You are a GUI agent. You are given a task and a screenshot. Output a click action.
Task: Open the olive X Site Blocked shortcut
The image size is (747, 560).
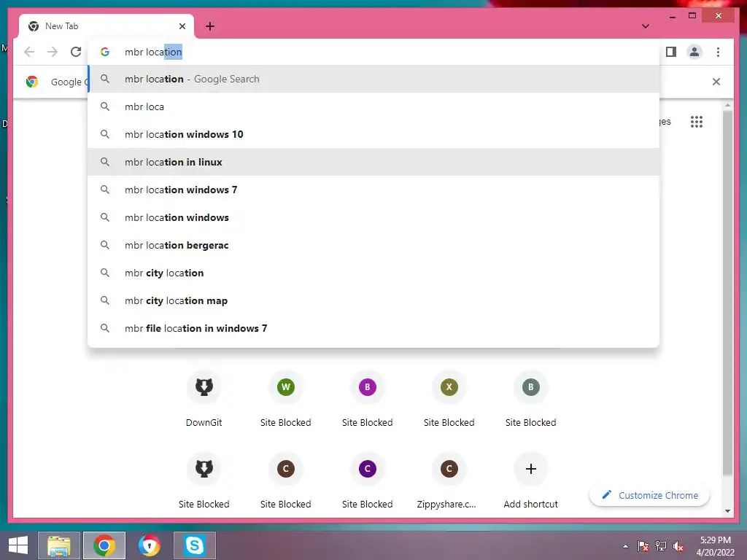click(449, 399)
